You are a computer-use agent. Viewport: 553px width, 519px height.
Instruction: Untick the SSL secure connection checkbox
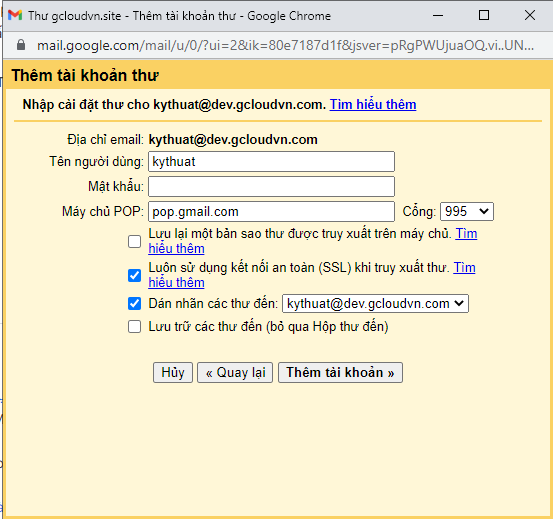click(x=134, y=275)
